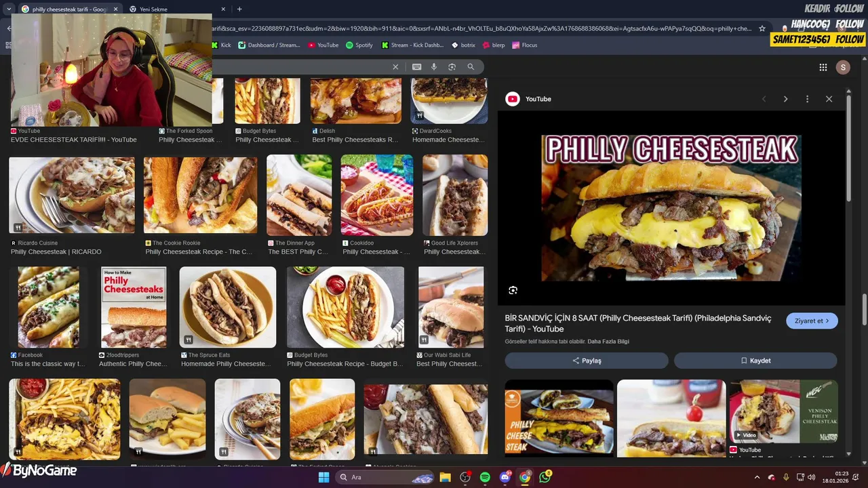Open Delish Best Philly Cheesesteaks image
The height and width of the screenshot is (488, 868).
(356, 100)
